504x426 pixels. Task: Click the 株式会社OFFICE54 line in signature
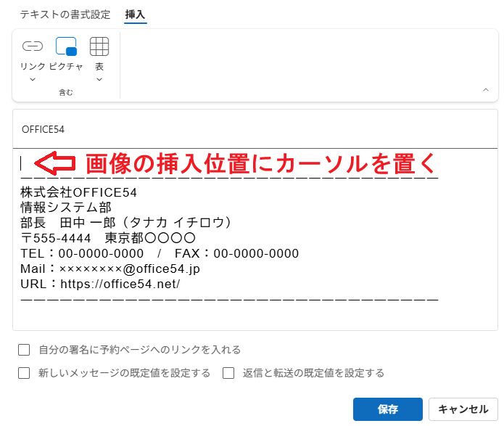79,192
